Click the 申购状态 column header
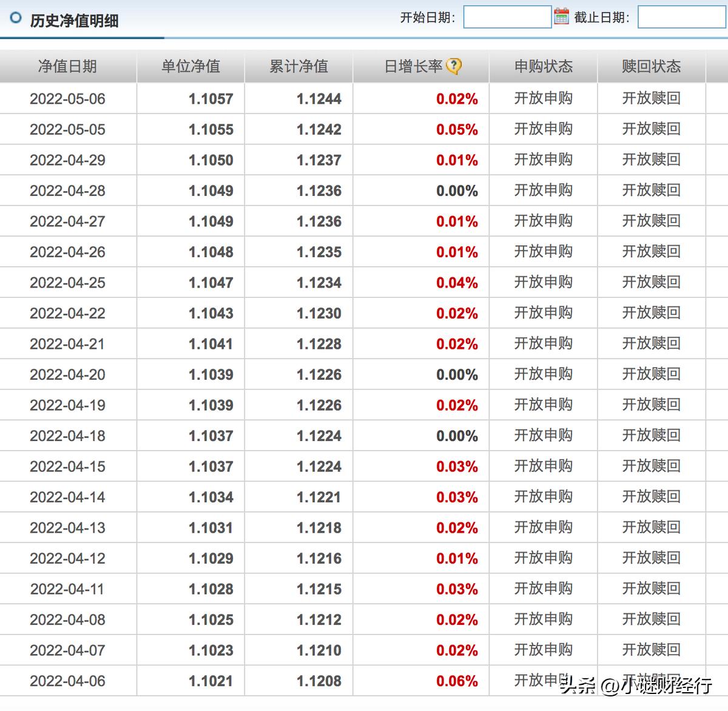Viewport: 728px width, 711px height. pos(543,67)
